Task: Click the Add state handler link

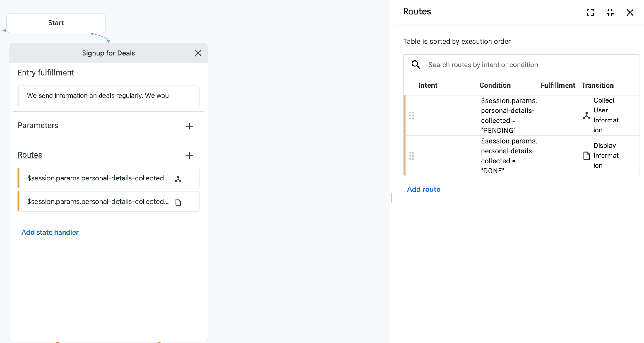Action: point(50,232)
